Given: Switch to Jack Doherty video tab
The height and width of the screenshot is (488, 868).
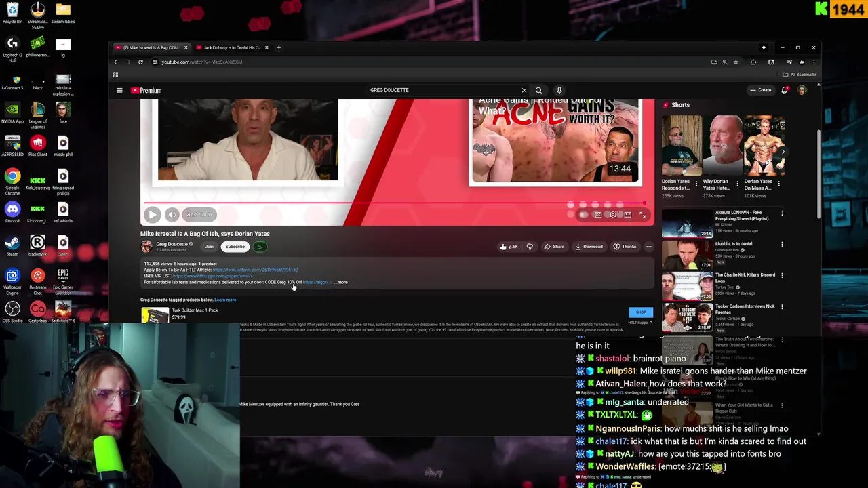Looking at the screenshot, I should tap(232, 47).
